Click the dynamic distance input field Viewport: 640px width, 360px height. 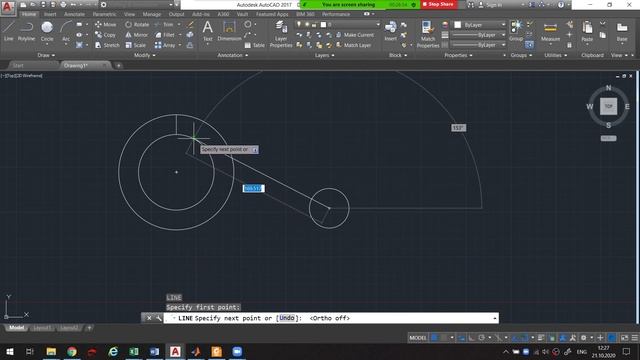[x=253, y=188]
